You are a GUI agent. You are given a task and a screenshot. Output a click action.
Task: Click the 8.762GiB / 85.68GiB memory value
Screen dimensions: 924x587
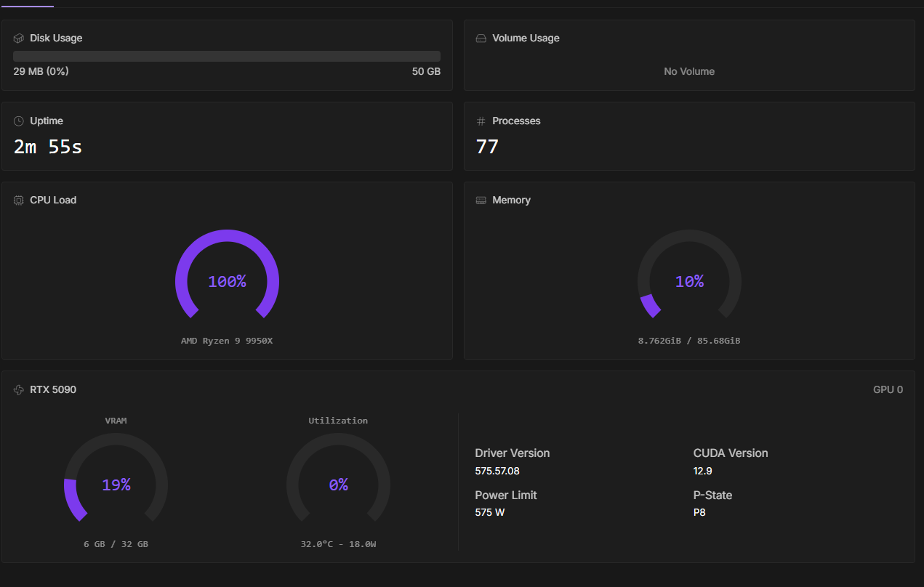689,341
